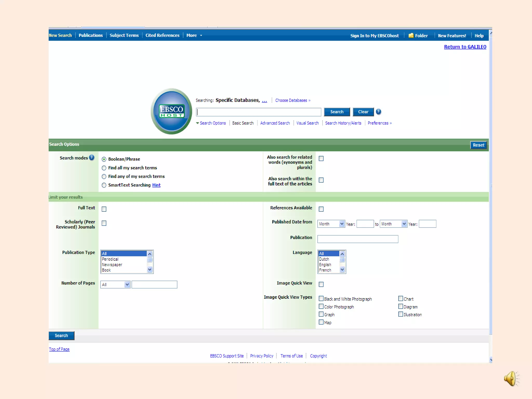
Task: Switch to Advanced Search
Action: point(275,123)
